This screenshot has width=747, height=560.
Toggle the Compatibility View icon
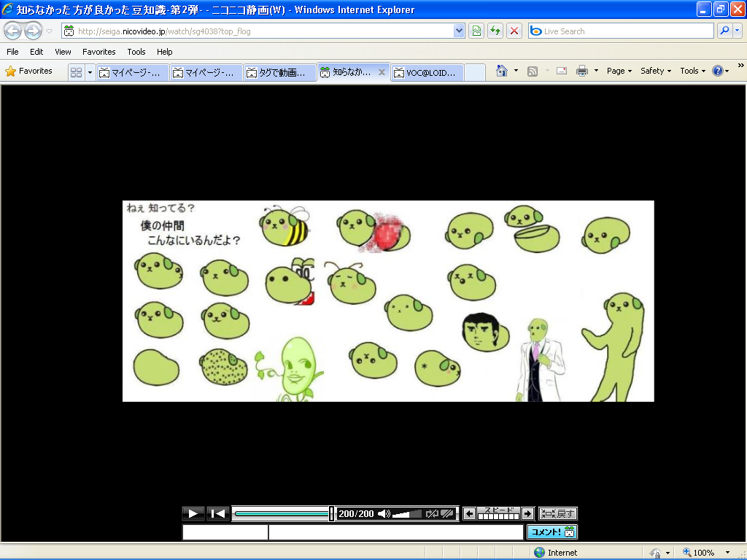(x=476, y=31)
